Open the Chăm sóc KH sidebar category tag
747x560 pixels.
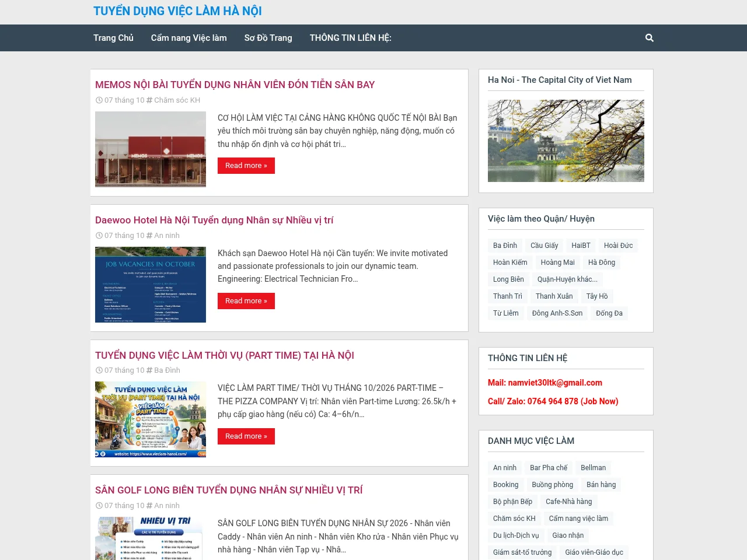[x=514, y=519]
